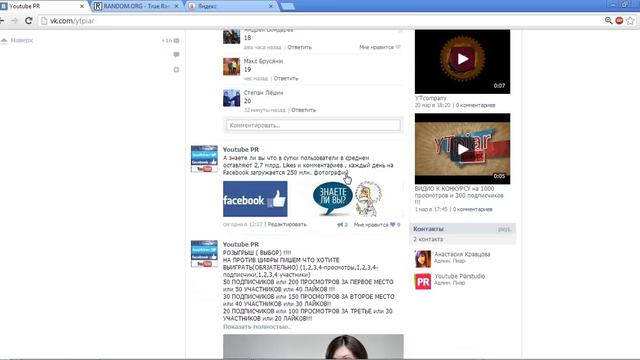Open Анастасия Кравцова's contact profile
Viewport: 640px width, 360px height.
462,254
